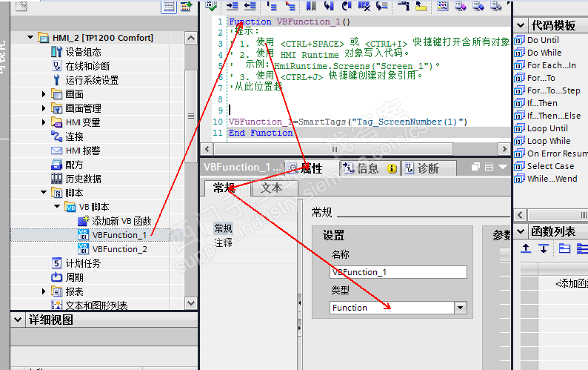The width and height of the screenshot is (588, 370).
Task: Collapse the inspector window down arrow
Action: coord(503,167)
